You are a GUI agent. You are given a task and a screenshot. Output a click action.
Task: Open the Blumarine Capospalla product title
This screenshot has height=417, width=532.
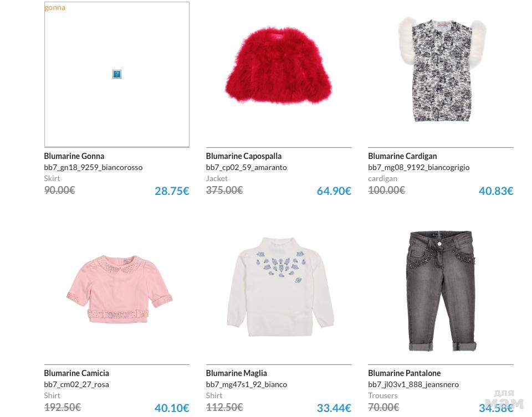point(244,156)
